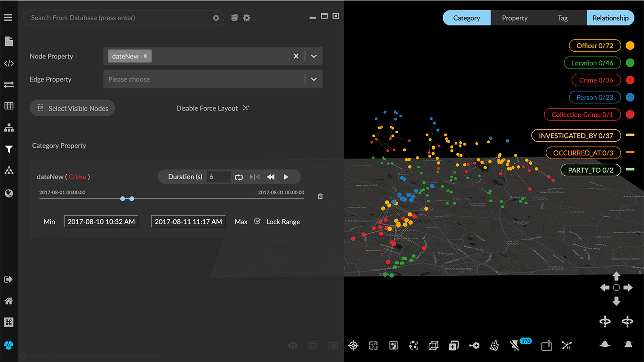The image size is (644, 362).
Task: Toggle the Officer category legend
Action: 595,45
